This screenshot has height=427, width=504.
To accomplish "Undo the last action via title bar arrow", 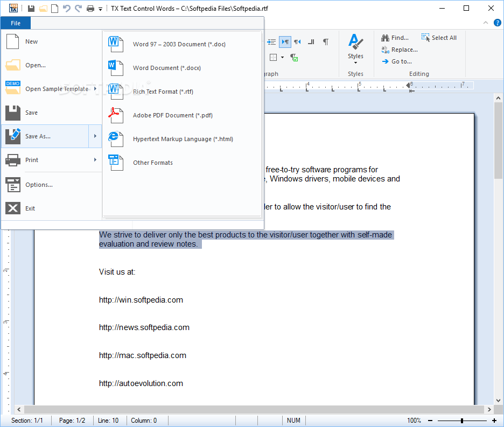I will tap(67, 9).
